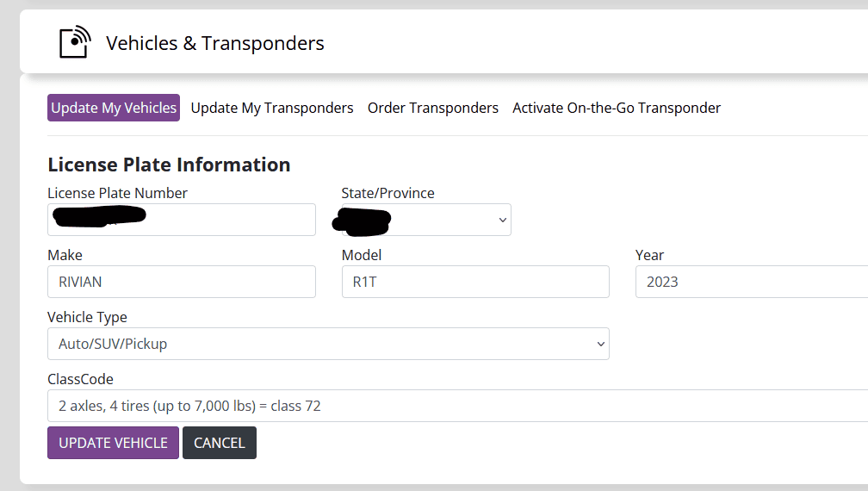
Task: Open the Vehicle Type dropdown showing Auto/SUV/Pickup
Action: coord(328,344)
